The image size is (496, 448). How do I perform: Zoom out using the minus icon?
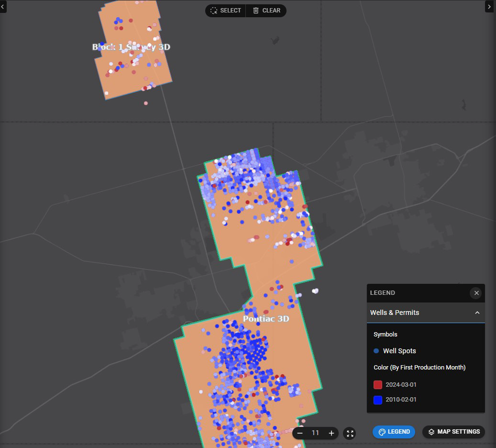click(x=300, y=433)
